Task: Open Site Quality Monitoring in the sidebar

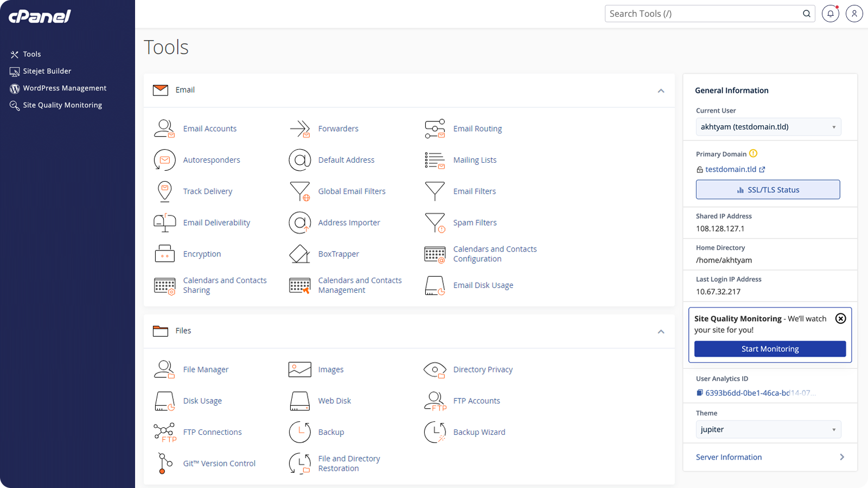Action: [x=62, y=105]
